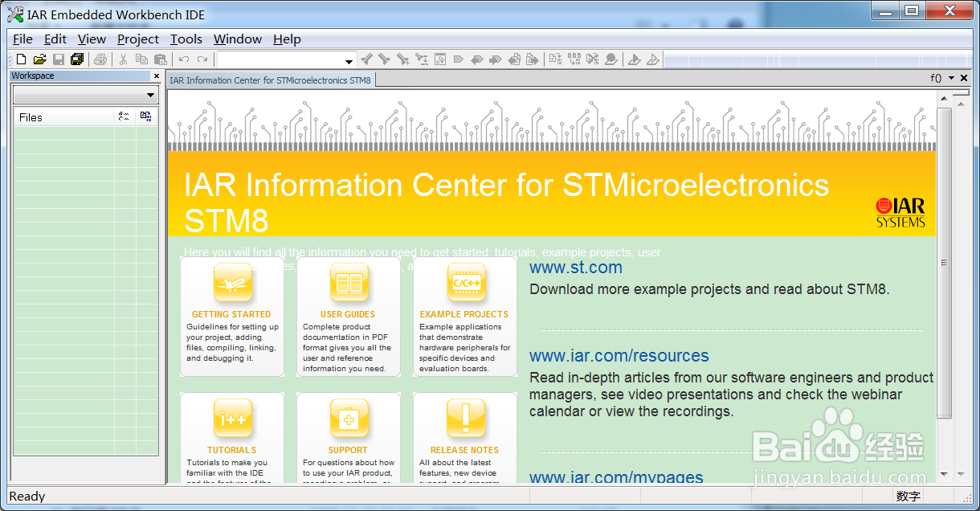Viewport: 980px width, 511px height.
Task: Click Debug without Downloading icon
Action: click(653, 59)
